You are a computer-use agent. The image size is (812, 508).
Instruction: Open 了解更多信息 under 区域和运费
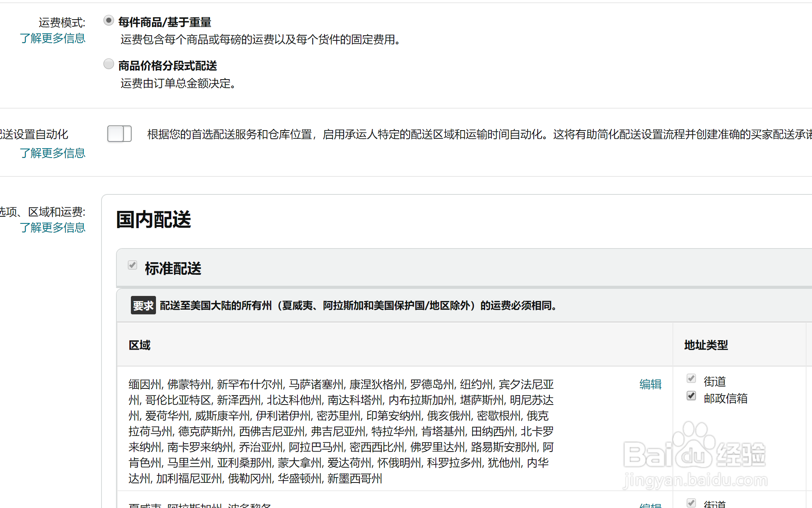[x=53, y=228]
